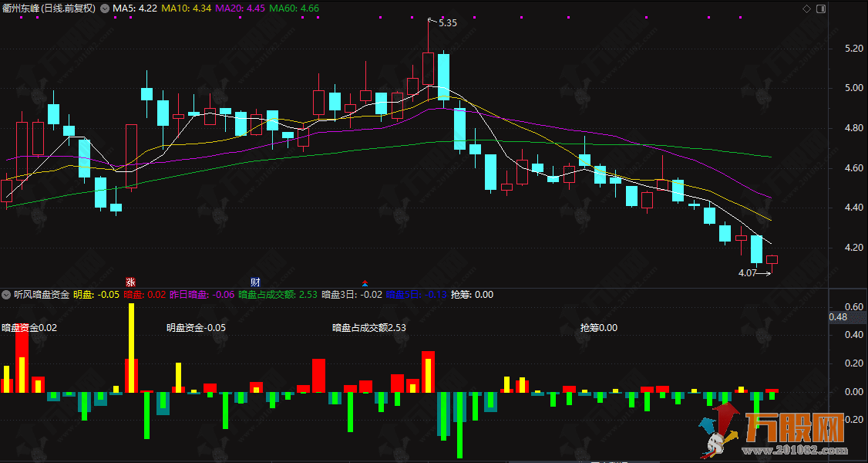Click the 明盘 yellow indicator value label
868x463 pixels.
pyautogui.click(x=96, y=294)
